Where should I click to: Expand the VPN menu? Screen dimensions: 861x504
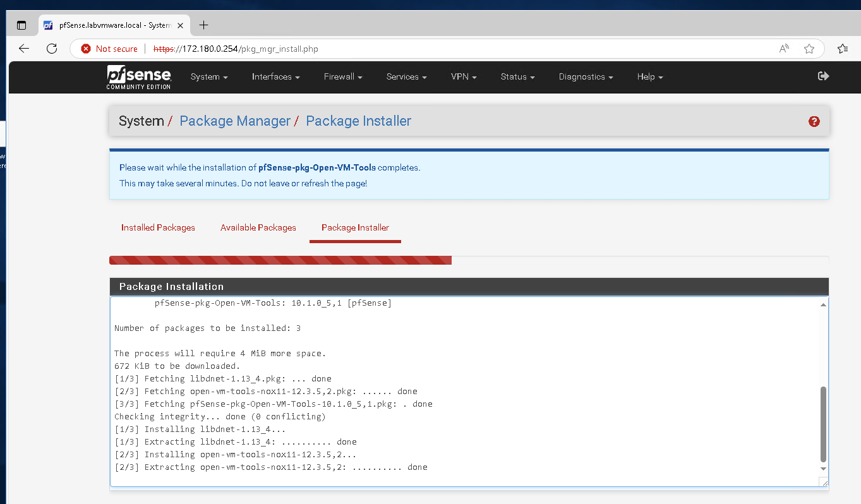(x=464, y=77)
